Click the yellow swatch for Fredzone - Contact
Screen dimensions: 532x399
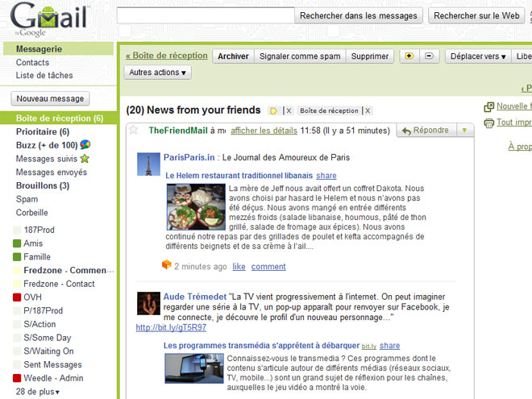pos(17,284)
